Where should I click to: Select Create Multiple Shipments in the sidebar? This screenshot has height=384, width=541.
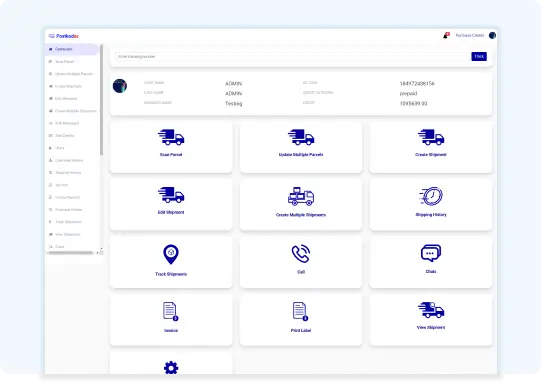(x=72, y=111)
